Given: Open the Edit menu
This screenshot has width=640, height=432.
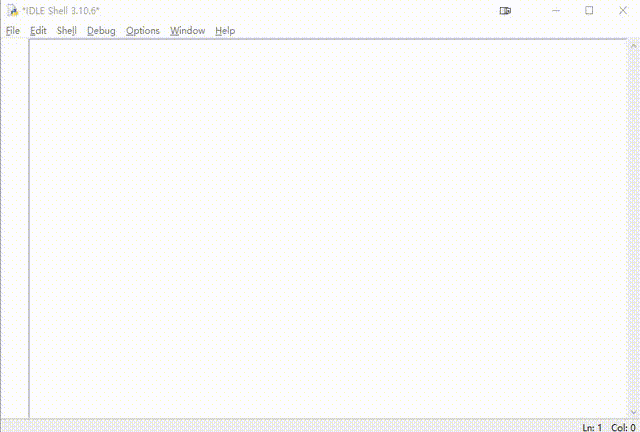Looking at the screenshot, I should [x=38, y=31].
